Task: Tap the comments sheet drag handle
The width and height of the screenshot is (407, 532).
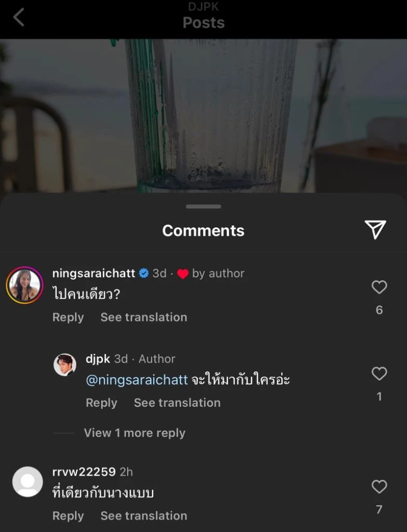Action: pyautogui.click(x=203, y=206)
